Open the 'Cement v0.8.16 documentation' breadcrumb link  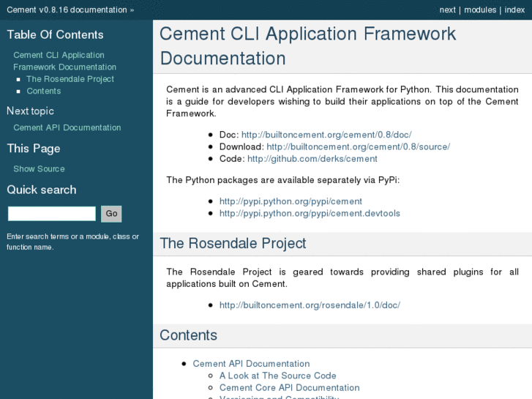click(67, 10)
